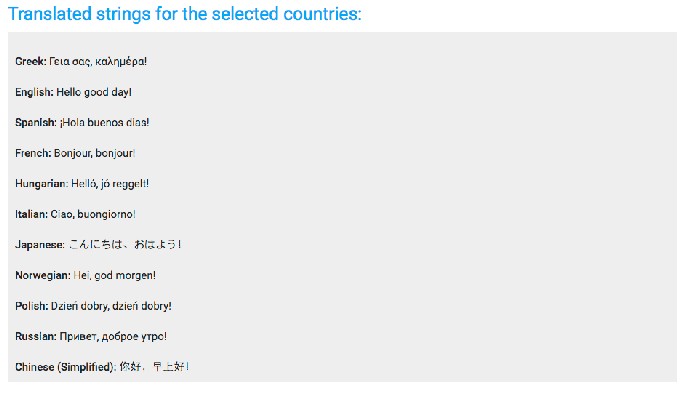The height and width of the screenshot is (397, 695).
Task: Select the Japanese translation text
Action: (x=125, y=244)
